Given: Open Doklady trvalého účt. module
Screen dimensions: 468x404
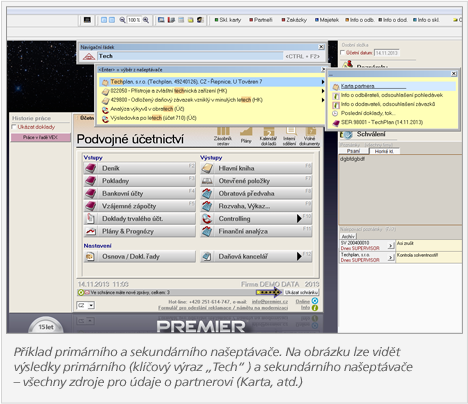Looking at the screenshot, I should click(140, 219).
